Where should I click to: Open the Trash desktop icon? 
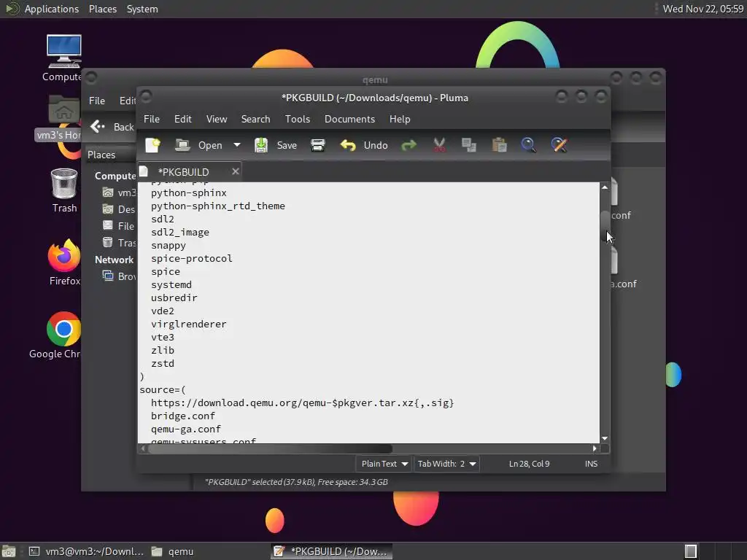64,190
